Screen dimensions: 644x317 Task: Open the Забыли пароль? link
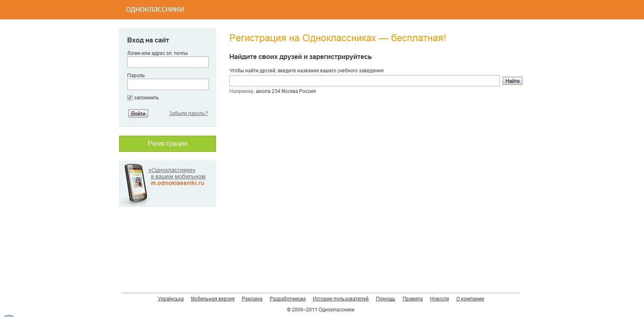point(189,113)
